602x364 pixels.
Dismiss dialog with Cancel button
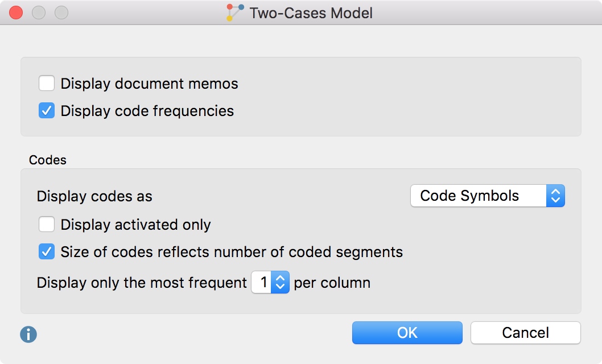pos(525,333)
